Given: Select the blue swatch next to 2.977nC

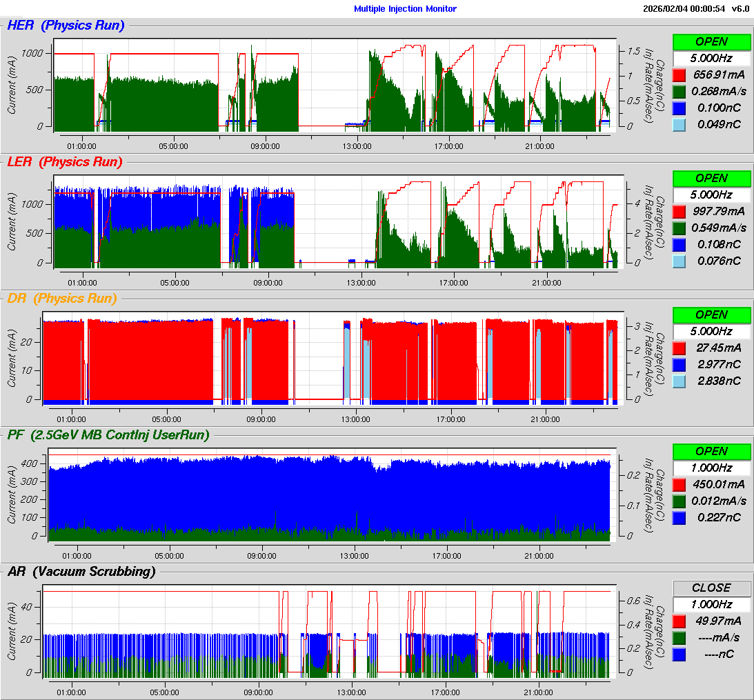Looking at the screenshot, I should click(x=679, y=364).
